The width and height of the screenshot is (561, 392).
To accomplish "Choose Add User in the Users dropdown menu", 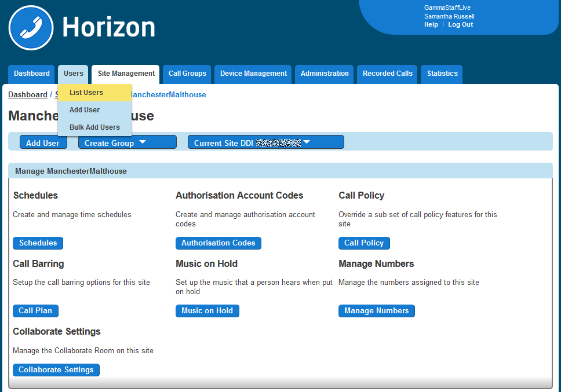I will pos(95,110).
